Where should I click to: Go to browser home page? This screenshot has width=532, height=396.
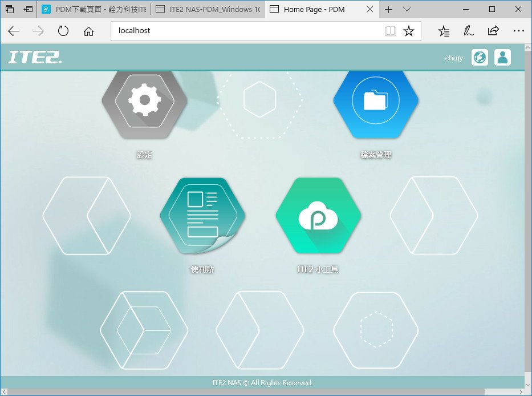click(x=88, y=31)
